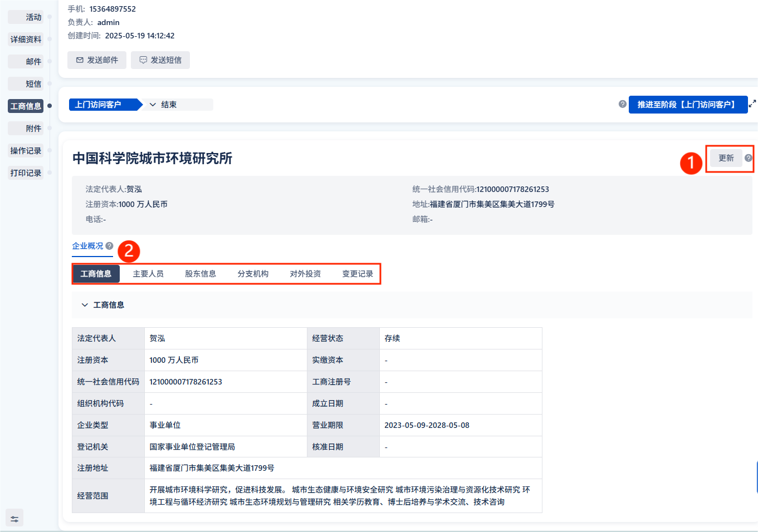The width and height of the screenshot is (758, 532).
Task: Click table cell 事业单位
Action: (x=226, y=425)
